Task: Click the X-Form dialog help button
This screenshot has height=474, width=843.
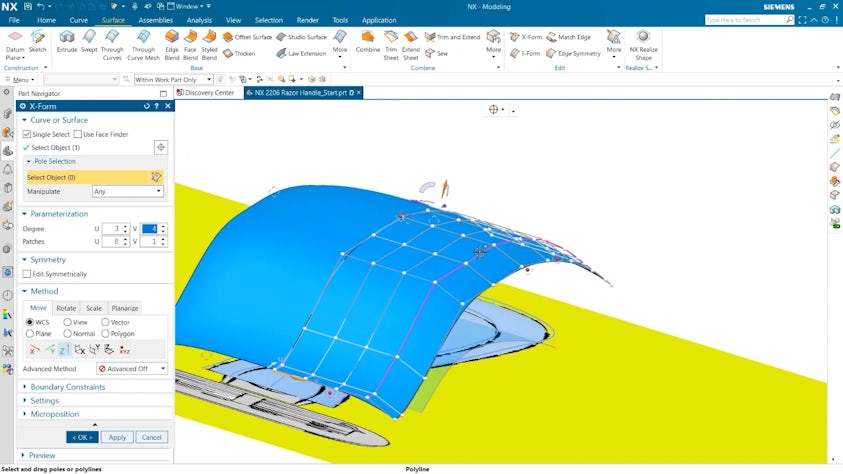Action: pos(156,106)
